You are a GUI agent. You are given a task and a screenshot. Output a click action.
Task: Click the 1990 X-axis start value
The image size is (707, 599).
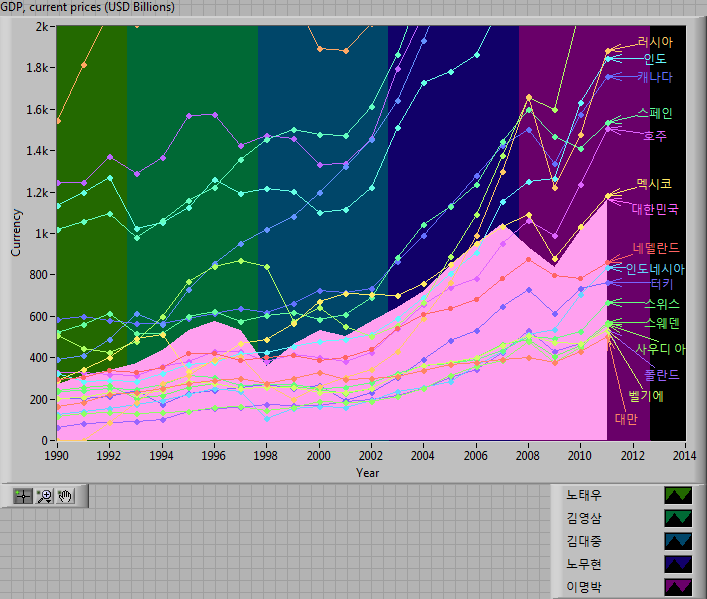tap(56, 456)
